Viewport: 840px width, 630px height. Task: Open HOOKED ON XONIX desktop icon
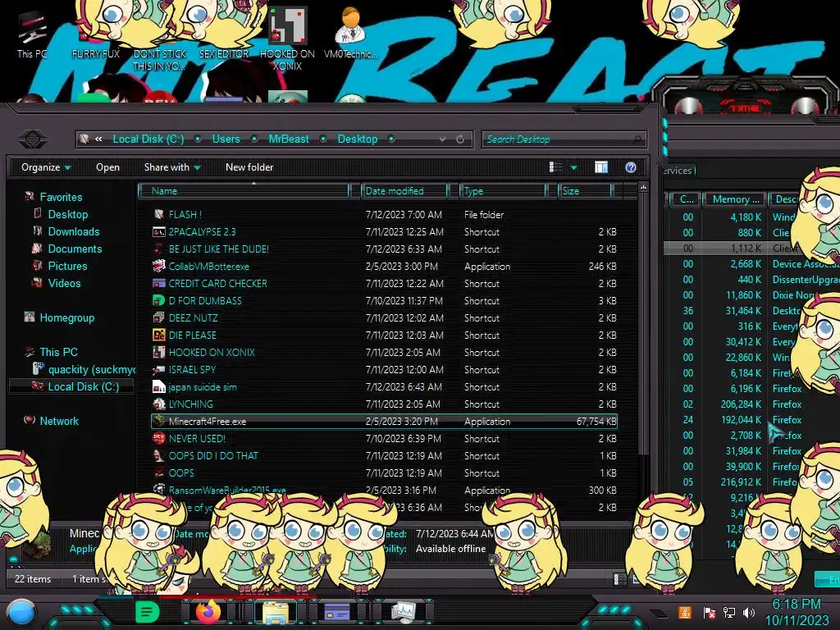288,39
